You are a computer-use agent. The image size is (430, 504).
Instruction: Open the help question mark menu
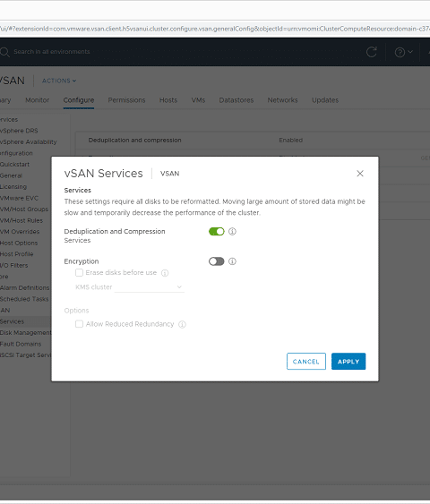tap(404, 52)
